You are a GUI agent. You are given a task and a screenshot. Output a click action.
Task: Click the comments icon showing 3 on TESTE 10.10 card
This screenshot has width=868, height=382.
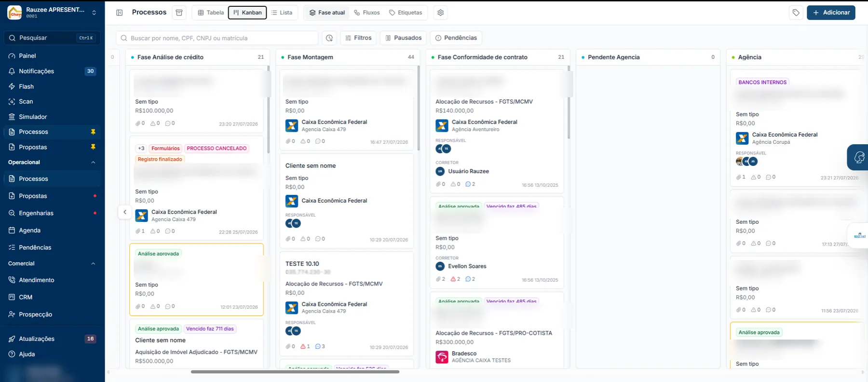click(318, 346)
